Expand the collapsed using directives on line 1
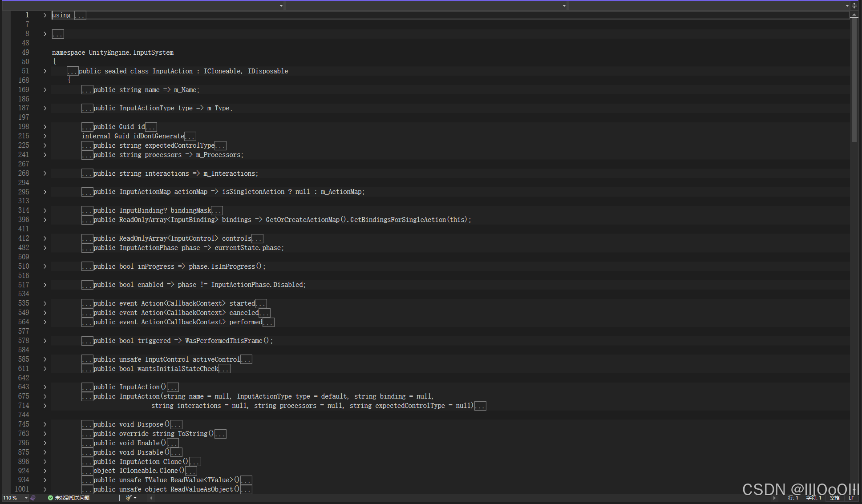Viewport: 862px width, 504px height. tap(45, 15)
